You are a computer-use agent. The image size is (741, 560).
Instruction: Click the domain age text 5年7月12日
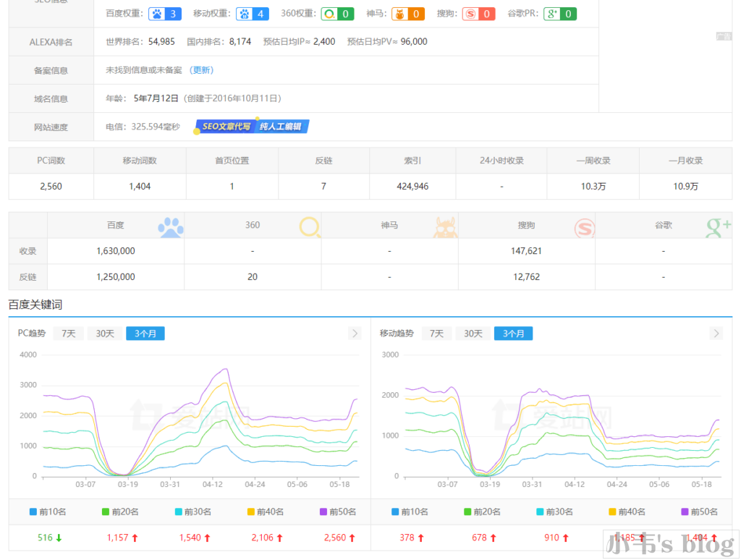click(x=156, y=98)
